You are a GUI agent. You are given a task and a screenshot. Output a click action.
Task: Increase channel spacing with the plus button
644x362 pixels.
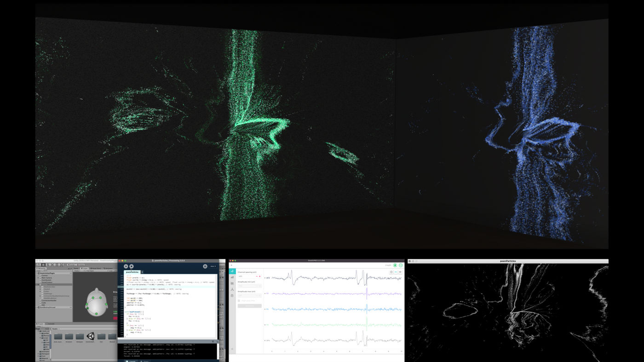point(260,276)
